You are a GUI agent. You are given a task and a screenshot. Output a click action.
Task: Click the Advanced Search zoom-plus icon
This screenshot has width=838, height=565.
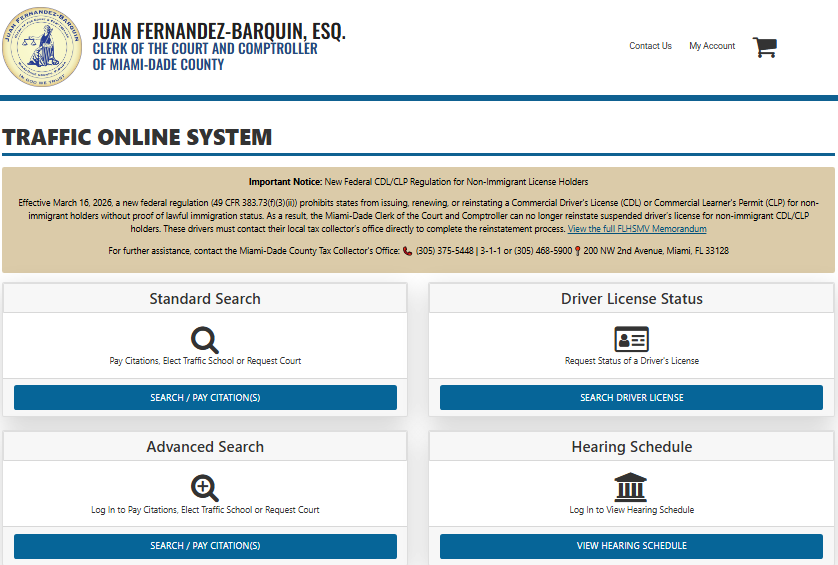coord(205,488)
